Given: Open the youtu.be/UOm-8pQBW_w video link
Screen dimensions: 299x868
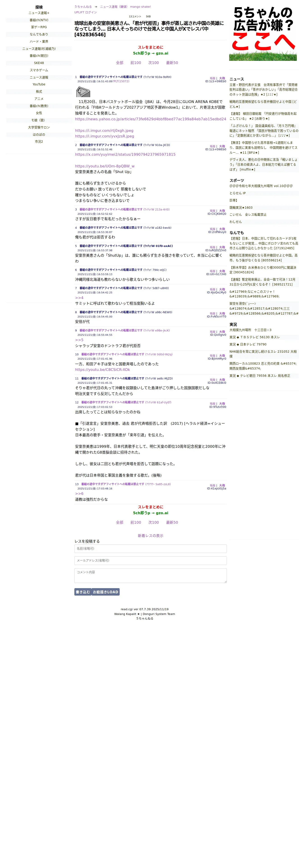Looking at the screenshot, I should click(105, 166).
